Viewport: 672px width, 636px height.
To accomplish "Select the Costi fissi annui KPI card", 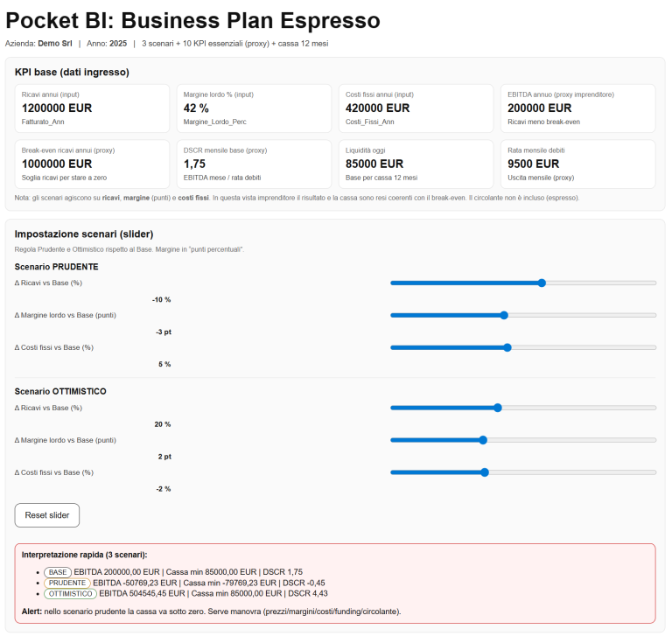I will (416, 108).
